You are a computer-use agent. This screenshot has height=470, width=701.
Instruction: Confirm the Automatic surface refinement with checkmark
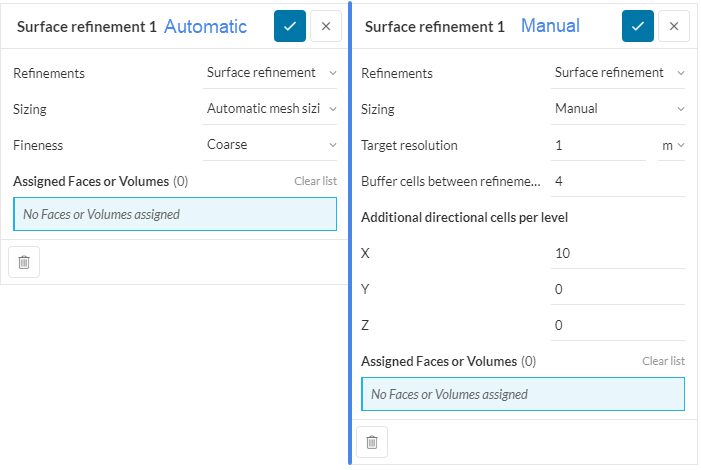290,26
